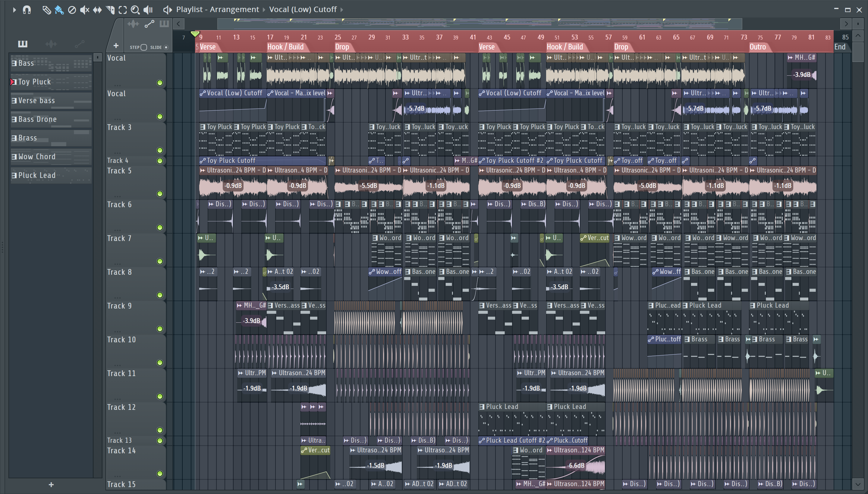The width and height of the screenshot is (868, 494).
Task: Click the horizontal overview scrollbar
Action: 480,24
